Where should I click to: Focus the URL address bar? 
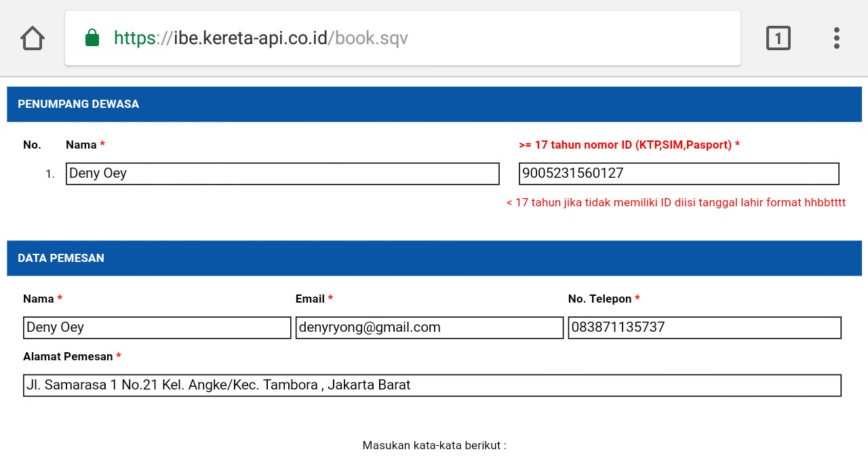point(403,38)
